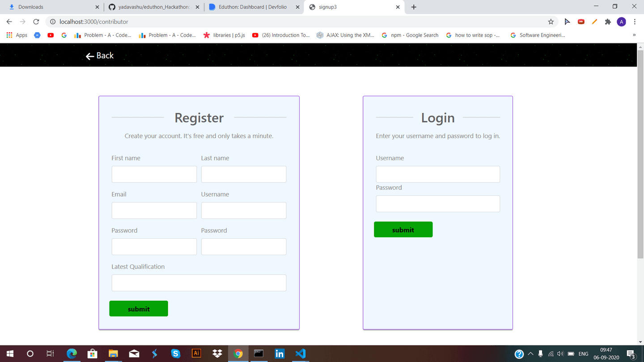This screenshot has height=362, width=644.
Task: Click the browser back arrow button
Action: [9, 21]
